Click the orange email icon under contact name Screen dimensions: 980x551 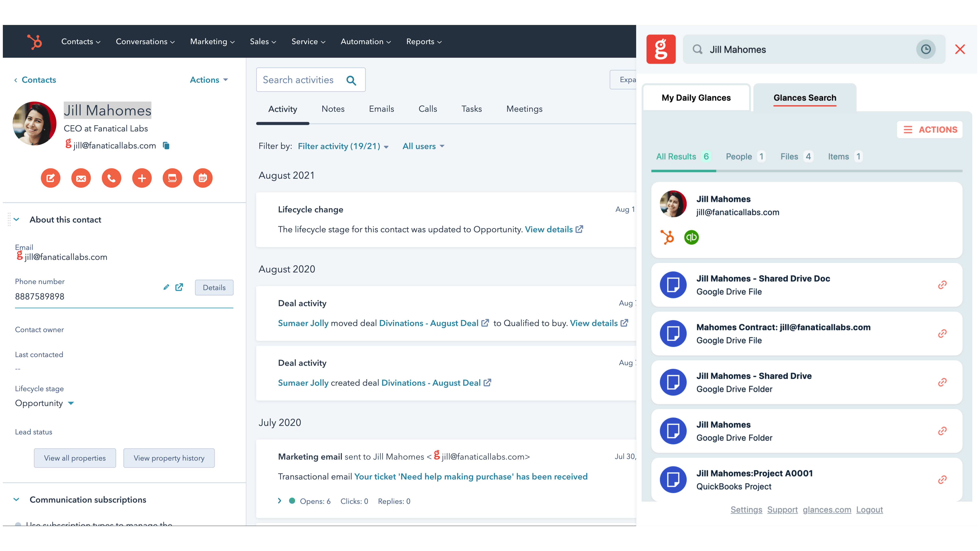81,178
